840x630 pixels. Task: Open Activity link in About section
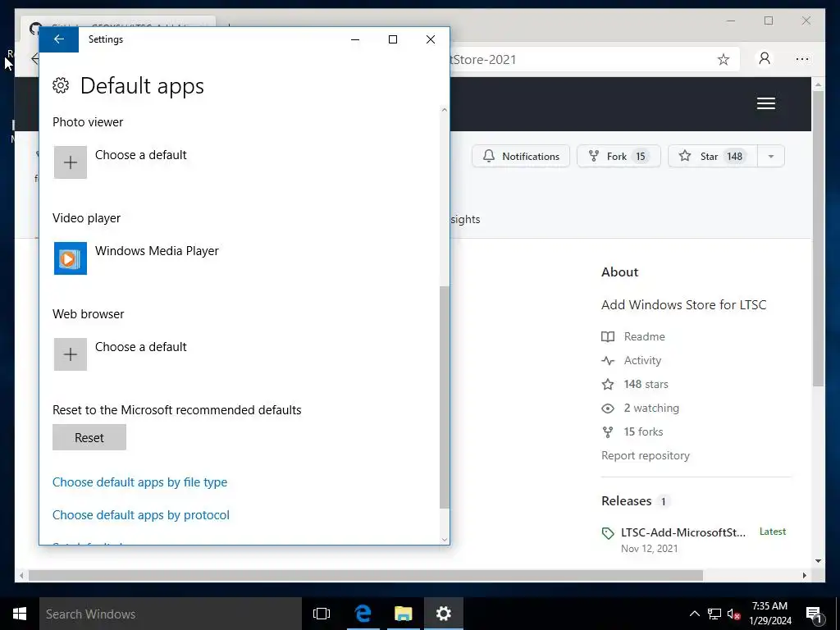tap(642, 361)
